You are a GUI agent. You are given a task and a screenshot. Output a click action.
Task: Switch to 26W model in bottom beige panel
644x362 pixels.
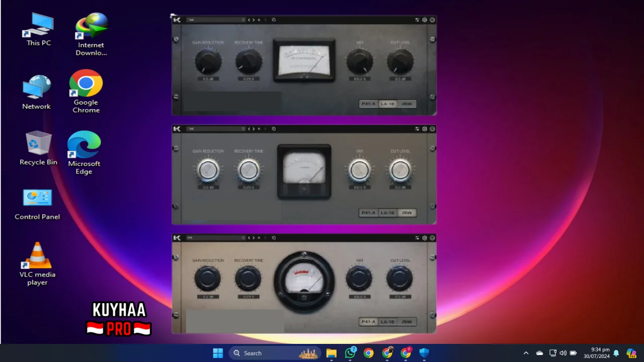(407, 321)
